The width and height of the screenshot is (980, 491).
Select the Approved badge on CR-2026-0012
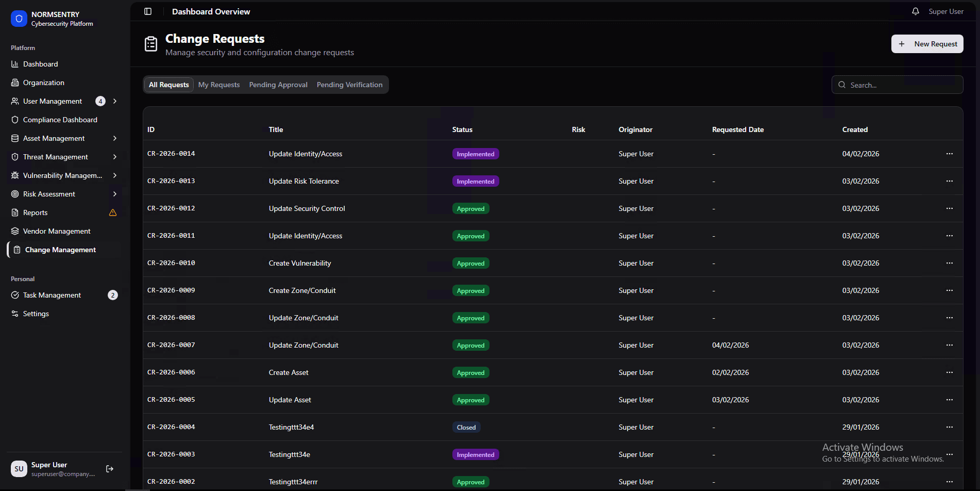pos(470,208)
